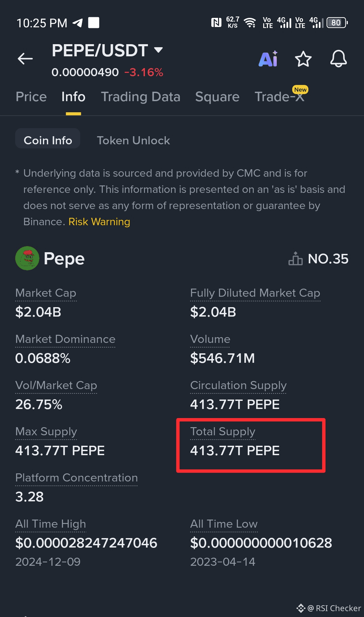Select the Coin Info sub-tab
The image size is (364, 617).
[48, 140]
